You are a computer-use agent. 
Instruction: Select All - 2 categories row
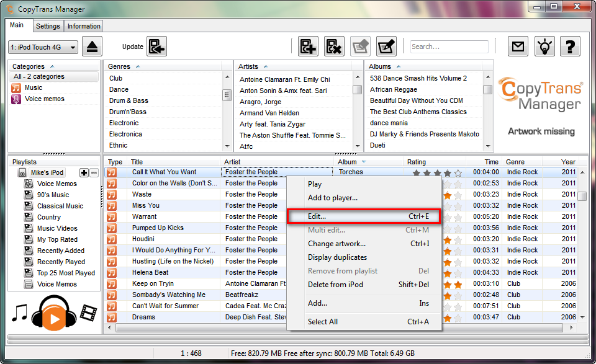pos(53,77)
